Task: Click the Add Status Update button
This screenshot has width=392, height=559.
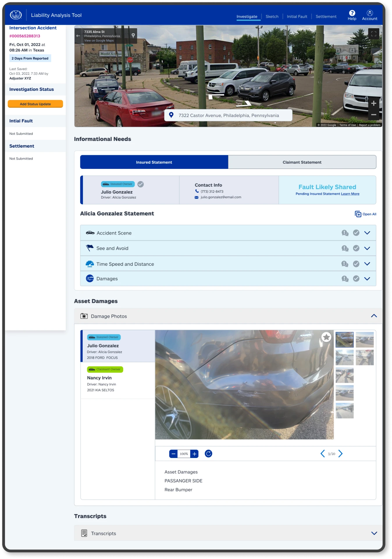Action: point(35,104)
